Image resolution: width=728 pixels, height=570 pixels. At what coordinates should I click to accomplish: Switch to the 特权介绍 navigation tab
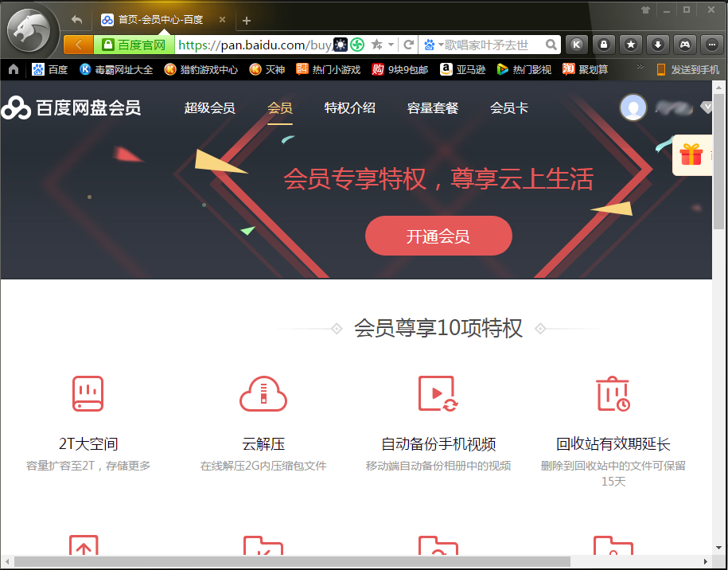(348, 107)
